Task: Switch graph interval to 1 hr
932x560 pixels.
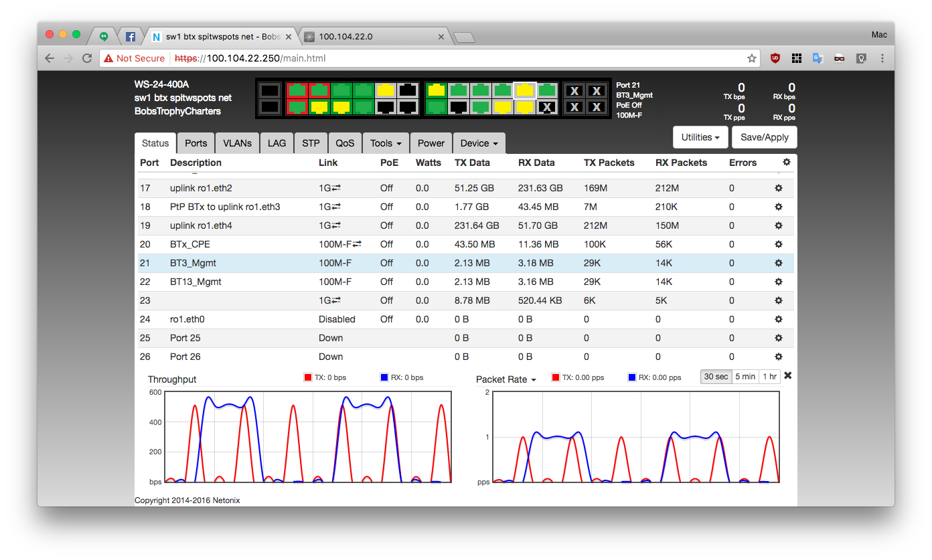Action: (x=769, y=377)
